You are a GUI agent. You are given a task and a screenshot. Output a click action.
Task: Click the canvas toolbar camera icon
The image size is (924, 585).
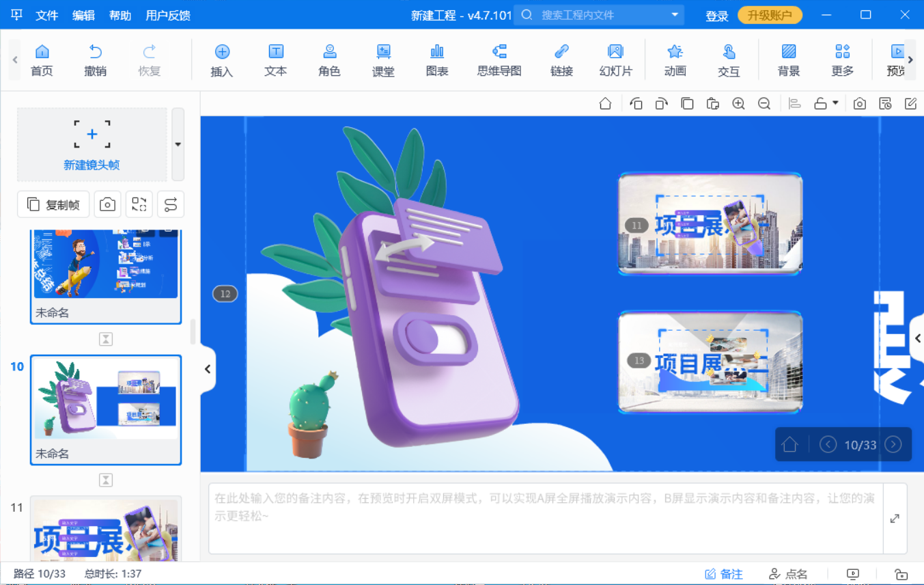click(x=860, y=104)
